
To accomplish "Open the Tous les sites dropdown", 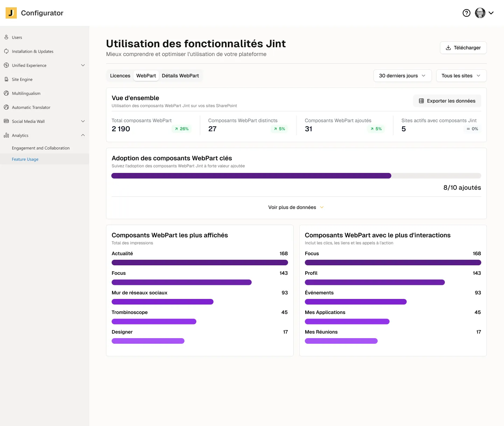I will 461,76.
